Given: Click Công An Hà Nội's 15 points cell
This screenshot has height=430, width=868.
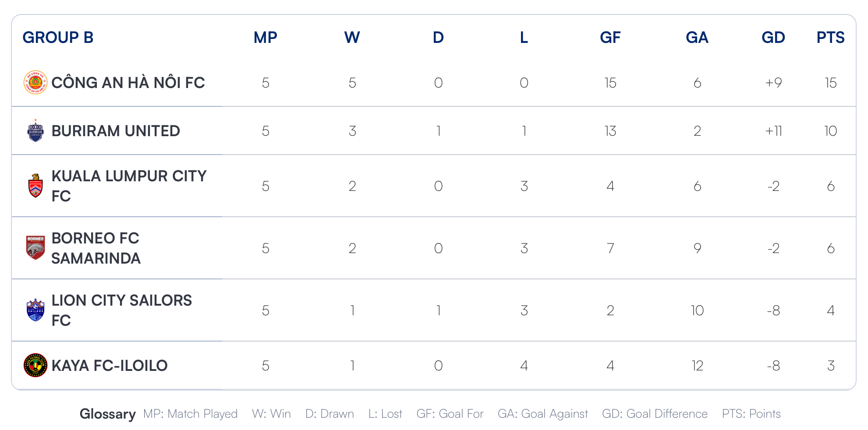Looking at the screenshot, I should (x=831, y=83).
